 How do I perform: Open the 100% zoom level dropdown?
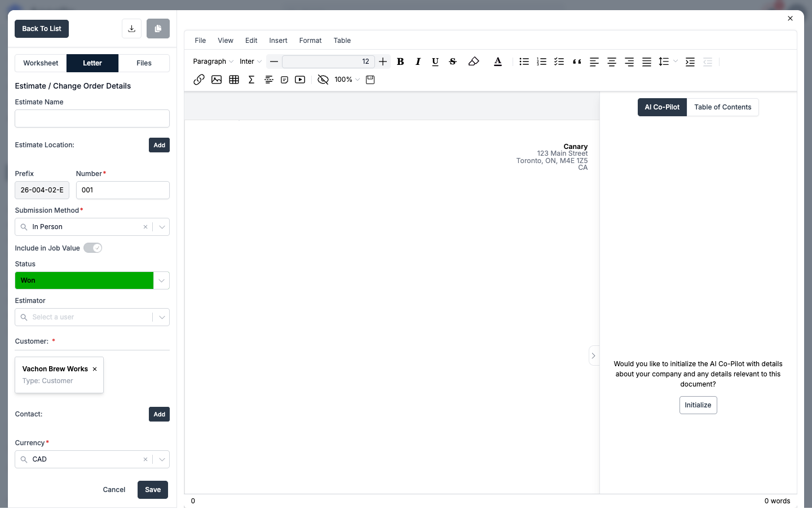(347, 80)
